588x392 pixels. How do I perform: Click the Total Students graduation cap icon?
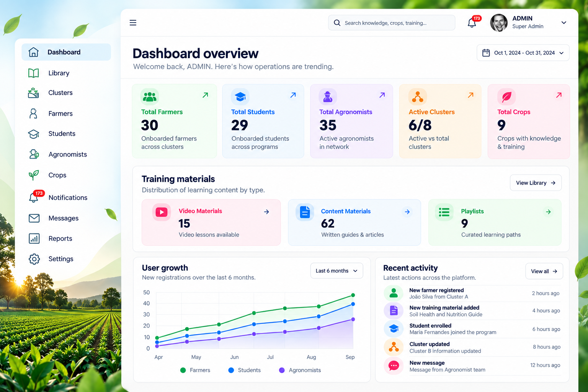(x=240, y=97)
